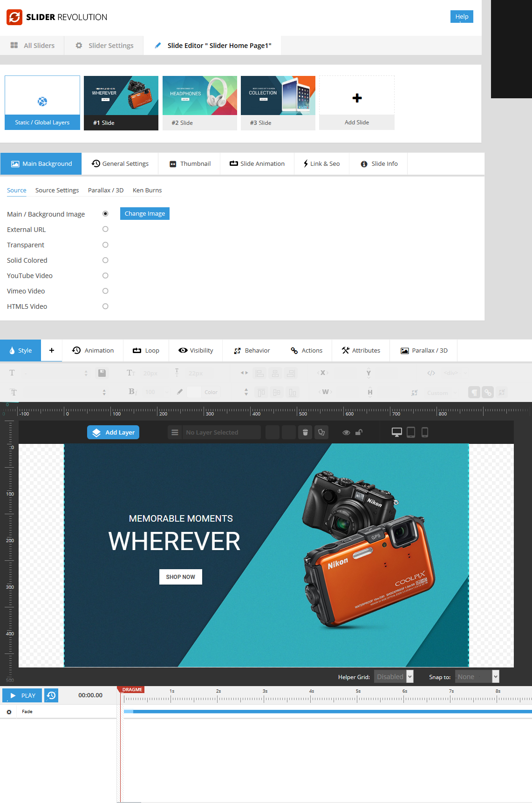Switch to Slide Info tab
The image size is (532, 803).
pyautogui.click(x=379, y=163)
